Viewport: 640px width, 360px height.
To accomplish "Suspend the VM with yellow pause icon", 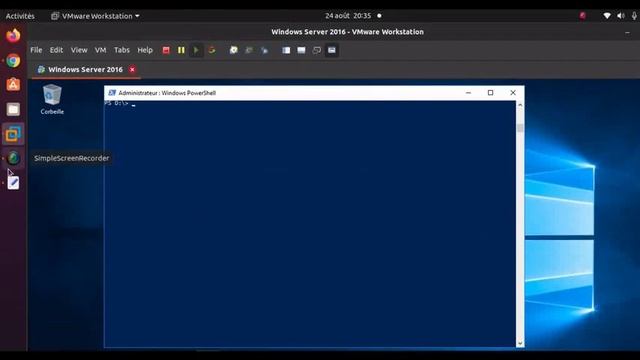I will point(181,50).
